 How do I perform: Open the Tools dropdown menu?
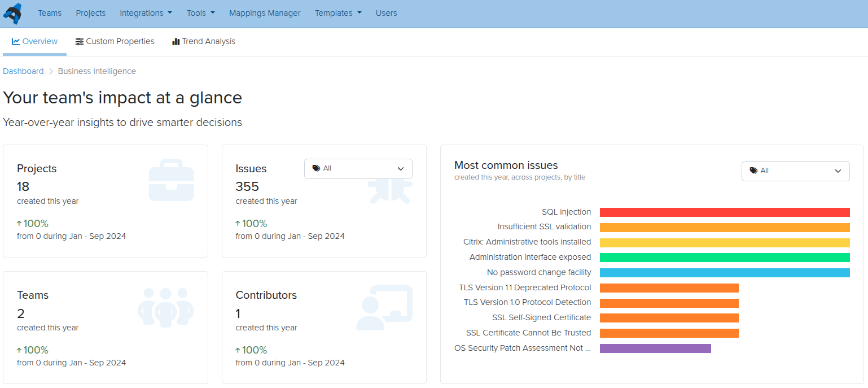click(x=200, y=13)
